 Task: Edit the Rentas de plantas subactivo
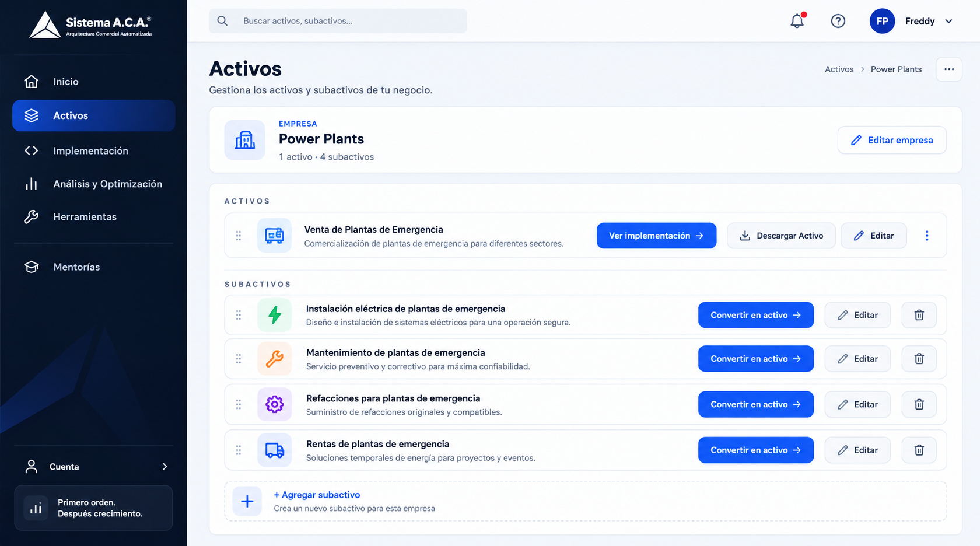[857, 450]
